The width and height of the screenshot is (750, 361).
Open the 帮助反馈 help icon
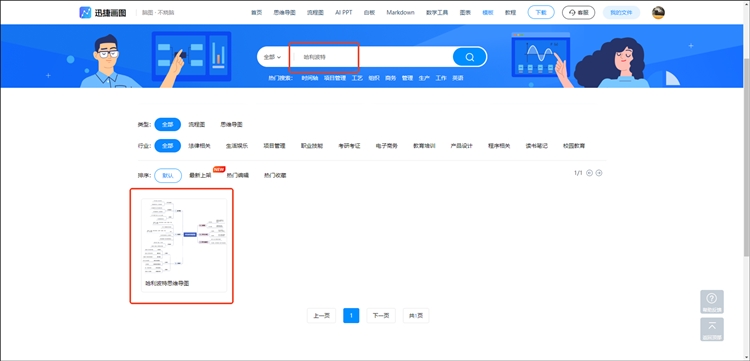point(712,302)
